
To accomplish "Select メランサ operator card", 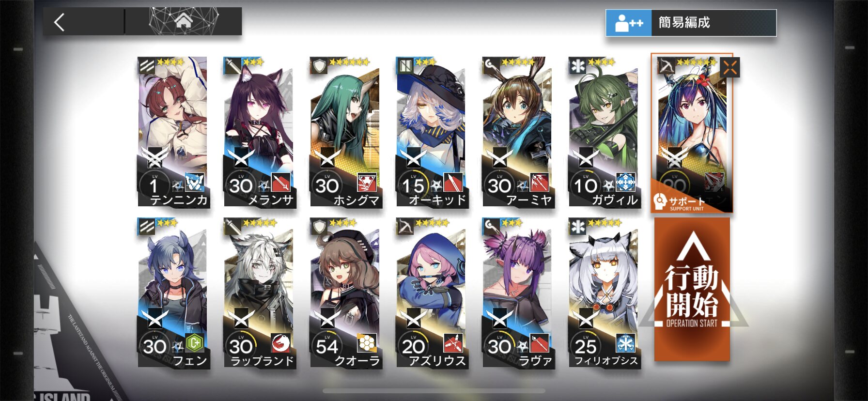I will 260,132.
